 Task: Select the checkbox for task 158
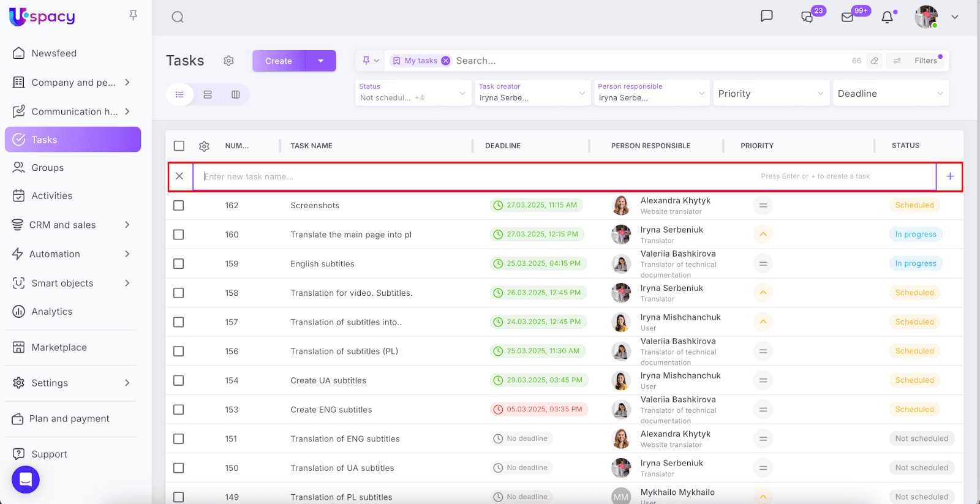(x=179, y=293)
